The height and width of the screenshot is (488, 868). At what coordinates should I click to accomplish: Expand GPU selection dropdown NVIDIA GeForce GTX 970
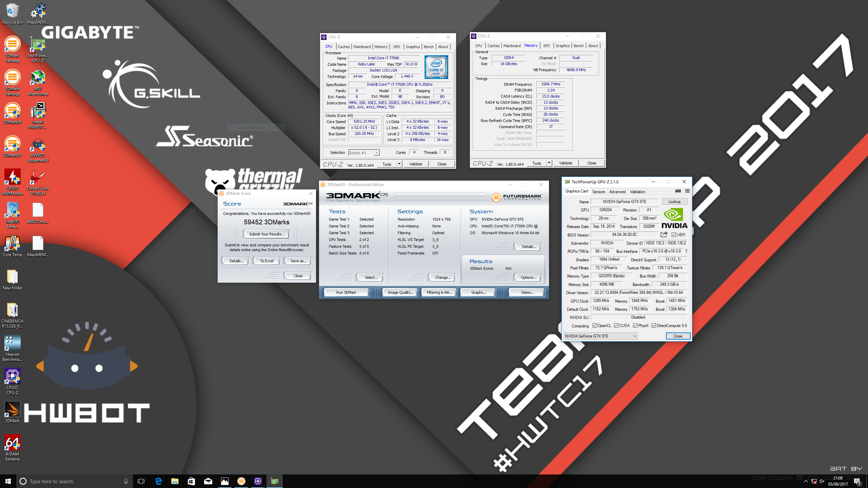(600, 336)
